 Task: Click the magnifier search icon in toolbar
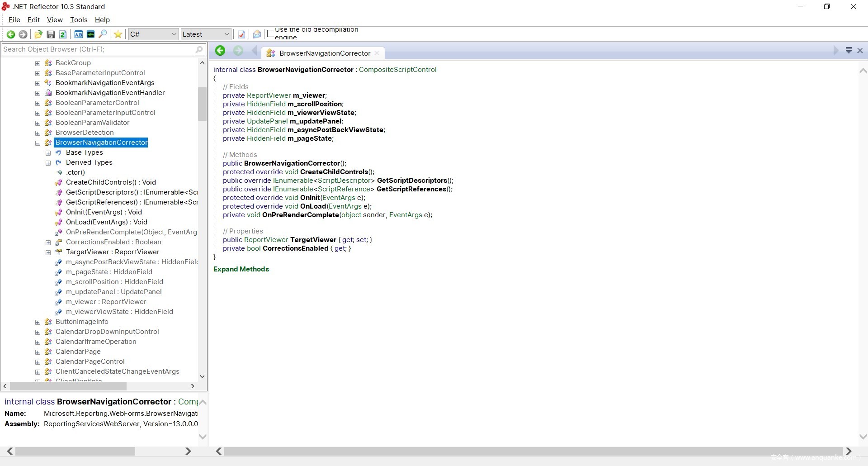tap(103, 34)
